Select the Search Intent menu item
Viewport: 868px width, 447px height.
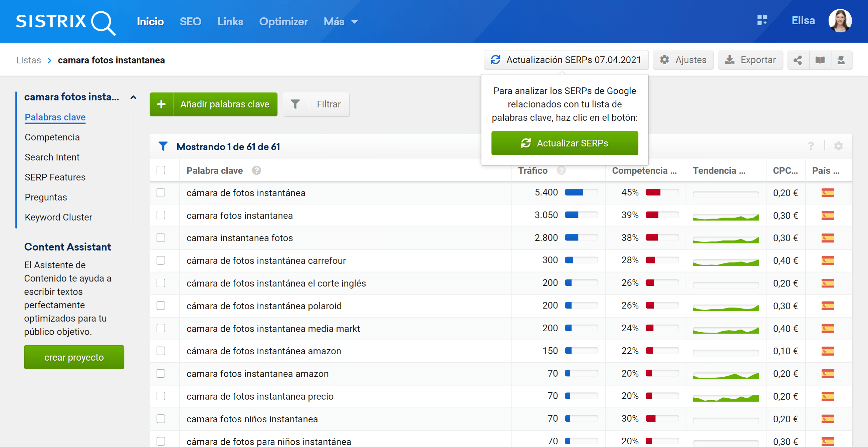point(52,157)
